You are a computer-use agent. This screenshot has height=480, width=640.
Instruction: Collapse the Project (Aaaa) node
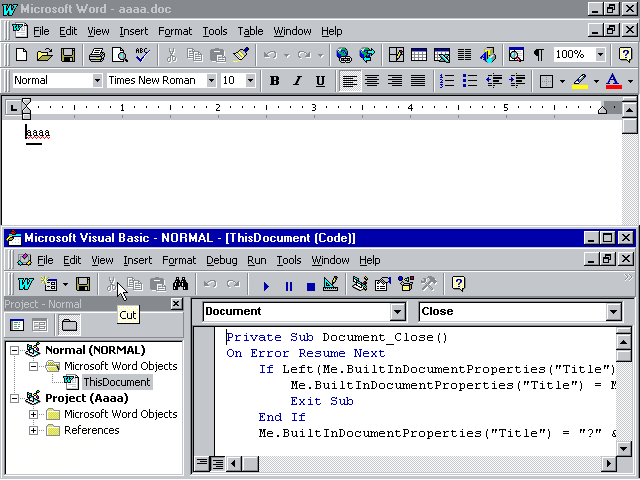coord(14,398)
